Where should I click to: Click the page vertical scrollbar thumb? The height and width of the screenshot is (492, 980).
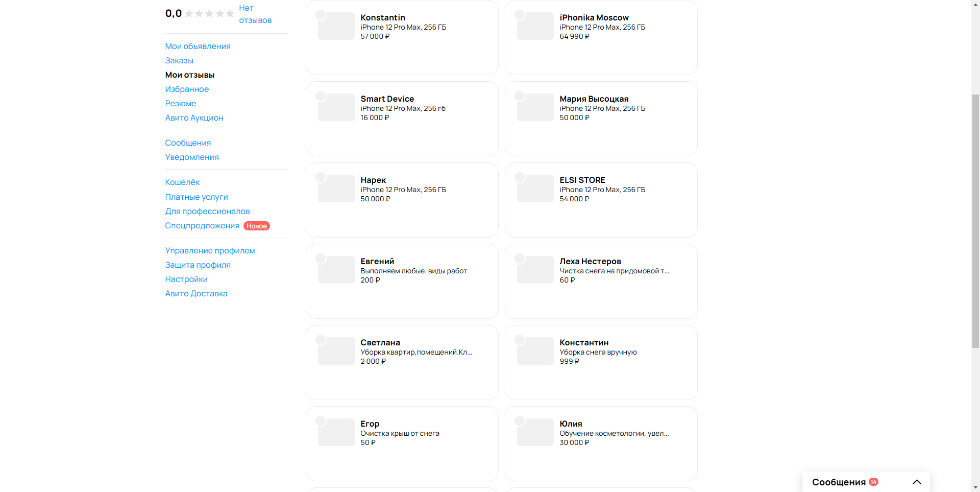975,221
